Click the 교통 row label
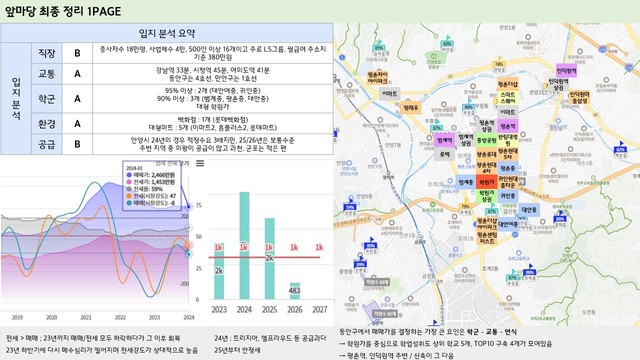The height and width of the screenshot is (360, 640). [x=47, y=74]
